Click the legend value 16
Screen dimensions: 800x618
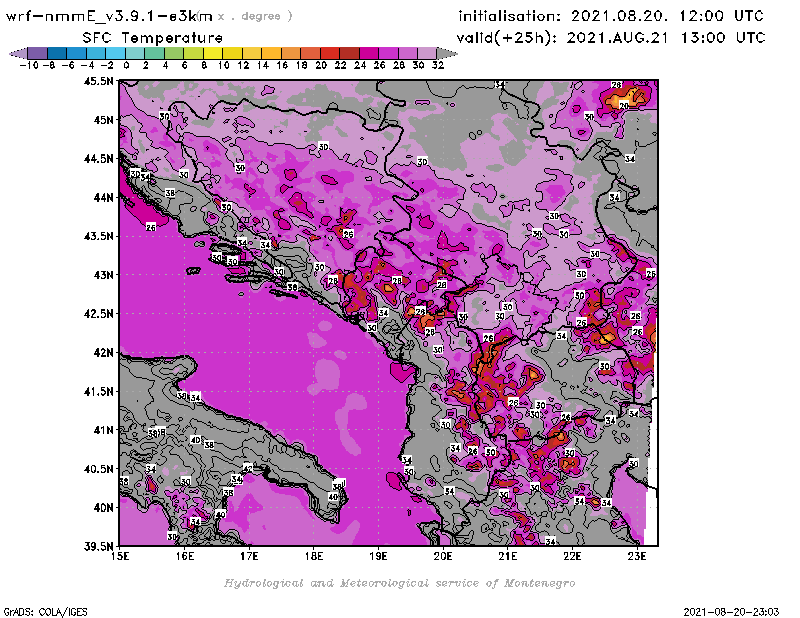[282, 65]
